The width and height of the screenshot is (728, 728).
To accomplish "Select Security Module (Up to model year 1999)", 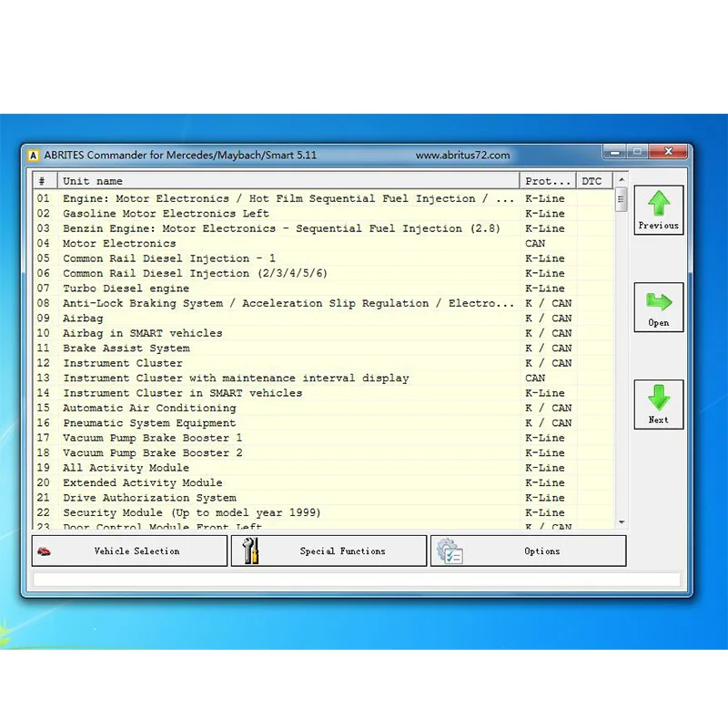I will [324, 512].
